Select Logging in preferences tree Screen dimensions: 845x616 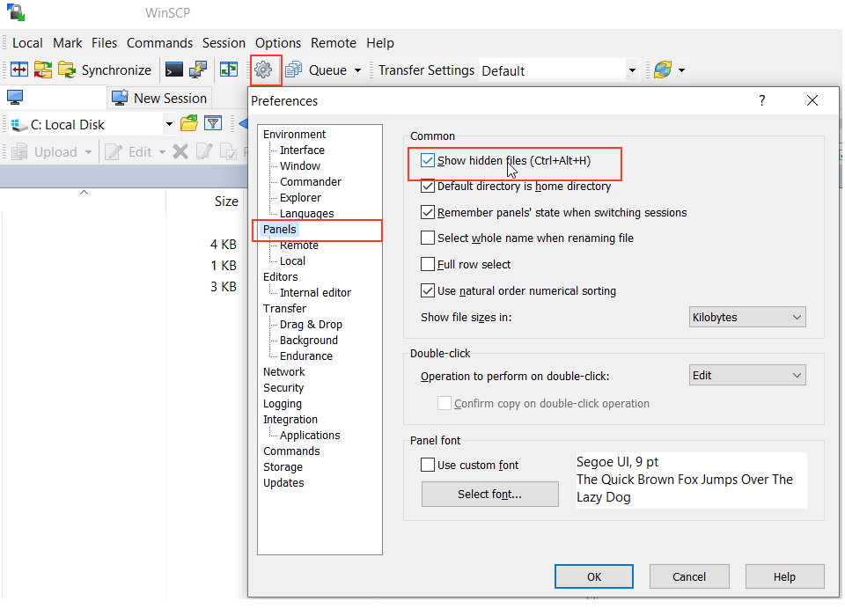(x=283, y=404)
